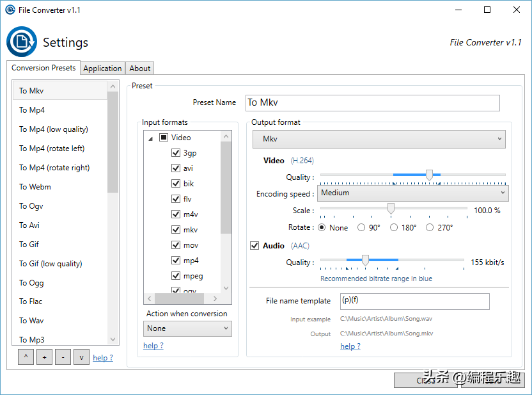Open the About tab
The width and height of the screenshot is (532, 395).
[140, 69]
